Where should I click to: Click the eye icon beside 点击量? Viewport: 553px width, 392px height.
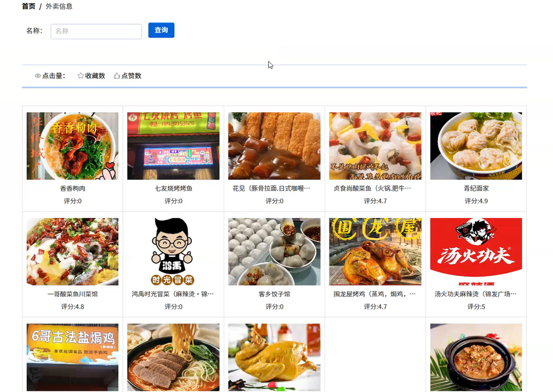(38, 76)
